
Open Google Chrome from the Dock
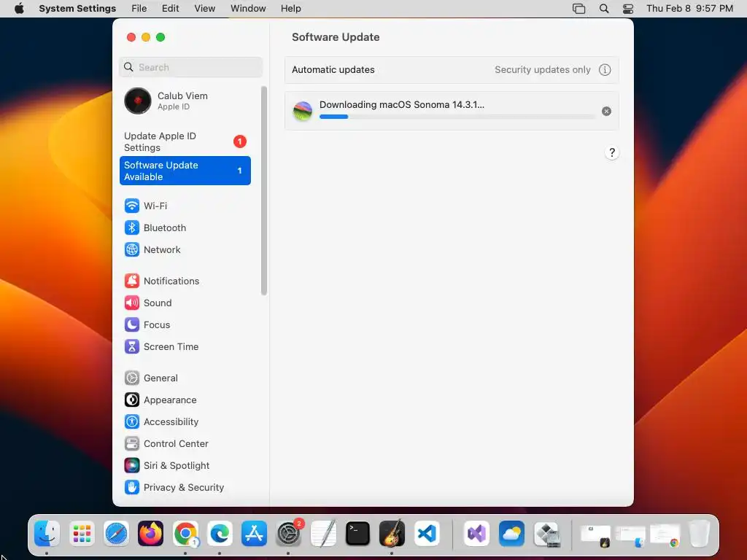click(185, 533)
